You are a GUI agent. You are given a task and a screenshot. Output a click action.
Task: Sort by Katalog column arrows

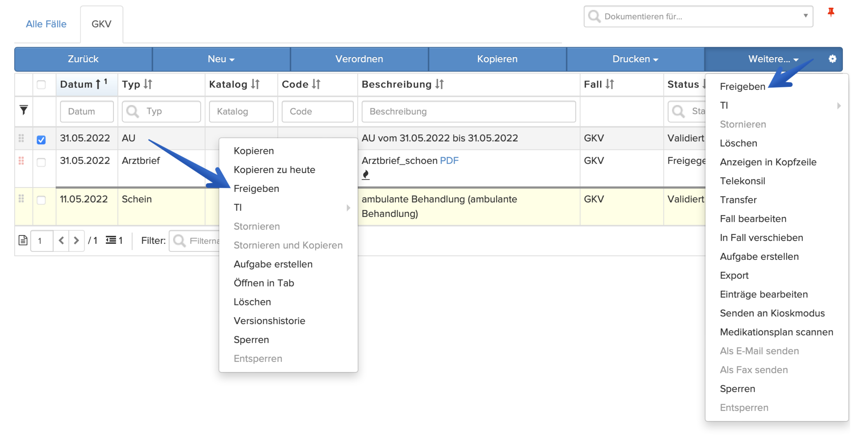[255, 84]
